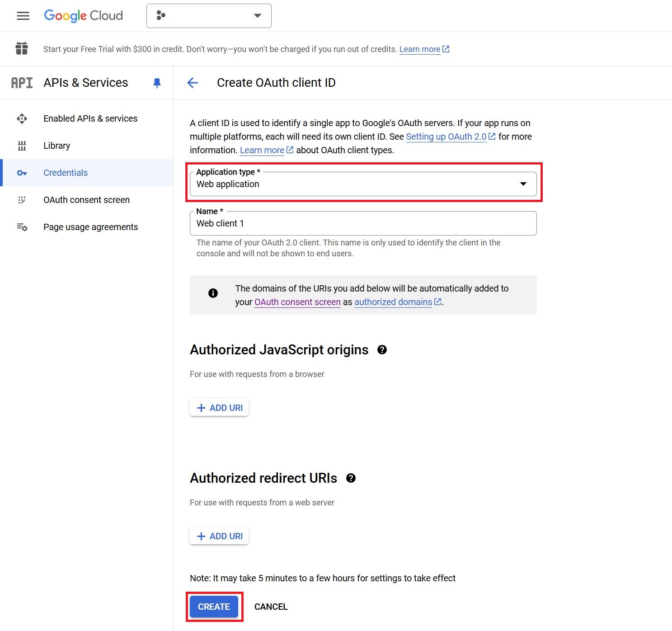Add URI under Authorized JavaScript origins
Screen dimensions: 672x631
[x=219, y=408]
